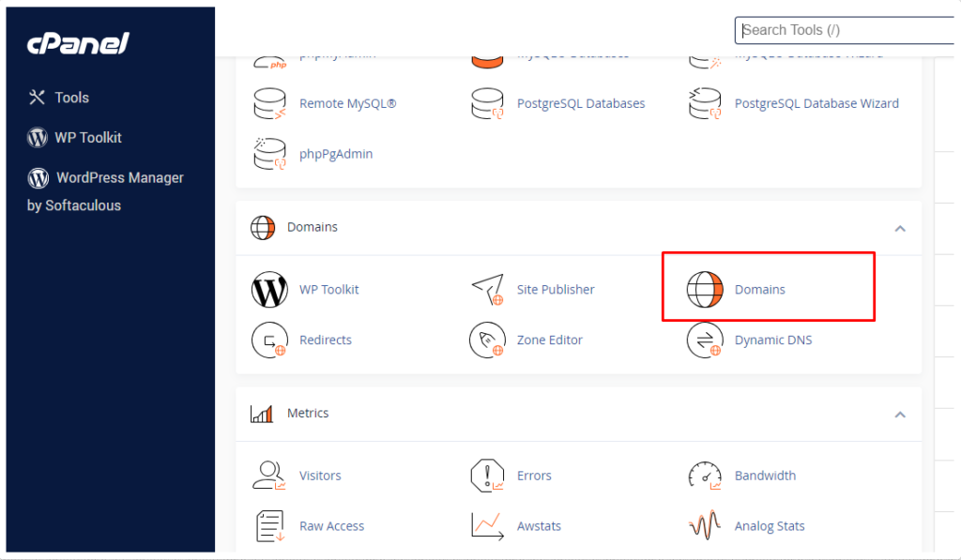The image size is (961, 560).
Task: Open the Zone Editor link
Action: (x=550, y=341)
